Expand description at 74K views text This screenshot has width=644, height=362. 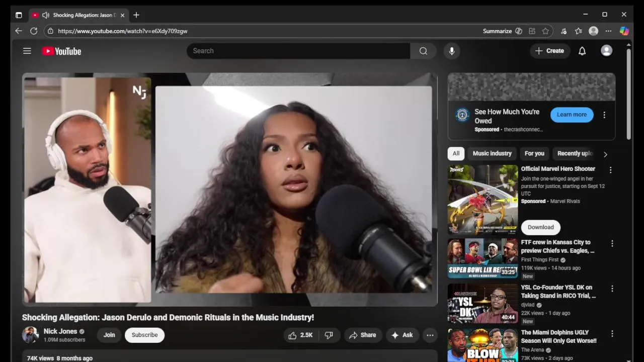pyautogui.click(x=60, y=358)
